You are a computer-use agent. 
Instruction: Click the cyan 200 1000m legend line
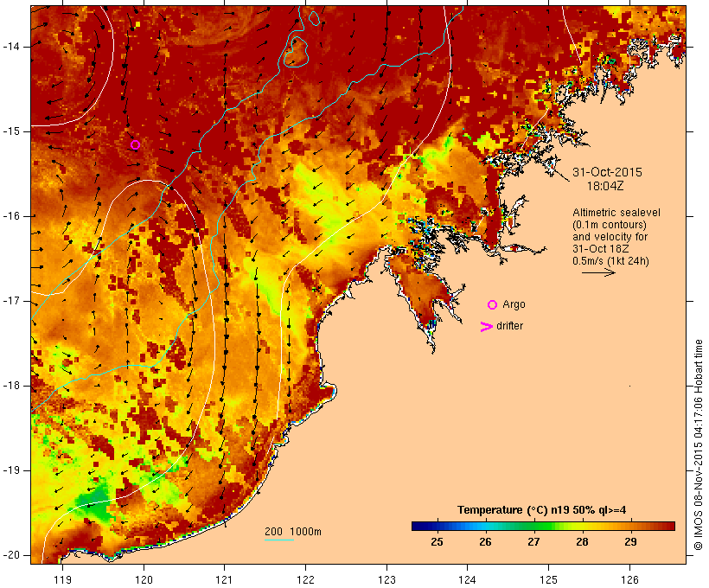279,540
